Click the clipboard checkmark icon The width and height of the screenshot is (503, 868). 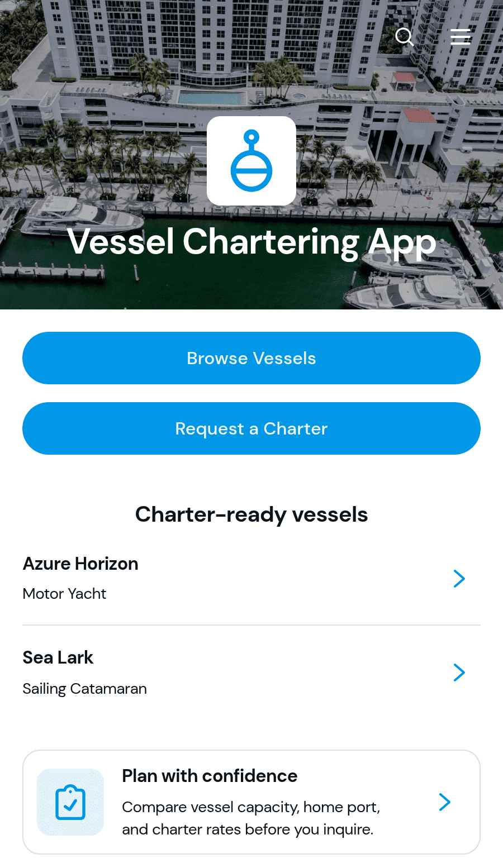point(70,802)
